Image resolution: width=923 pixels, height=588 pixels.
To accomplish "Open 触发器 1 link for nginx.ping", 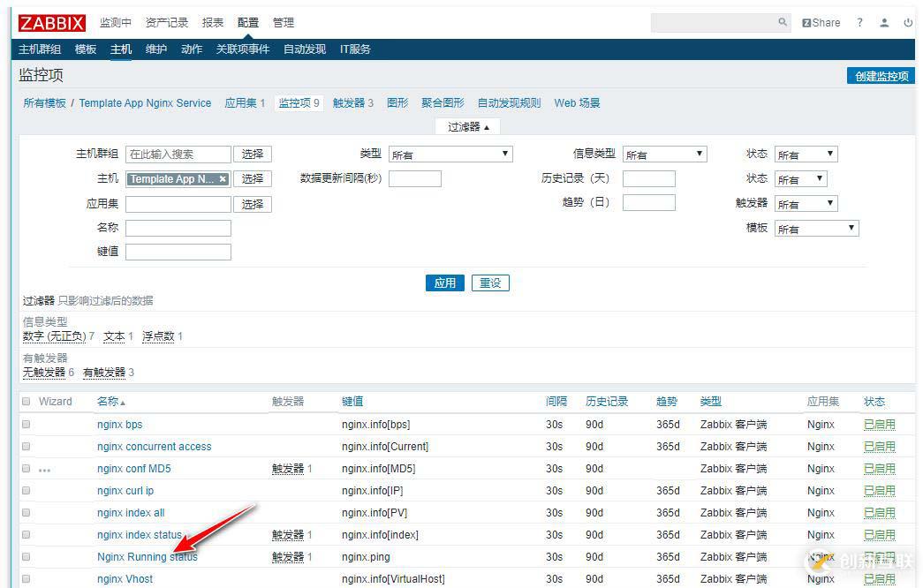I will (x=291, y=557).
